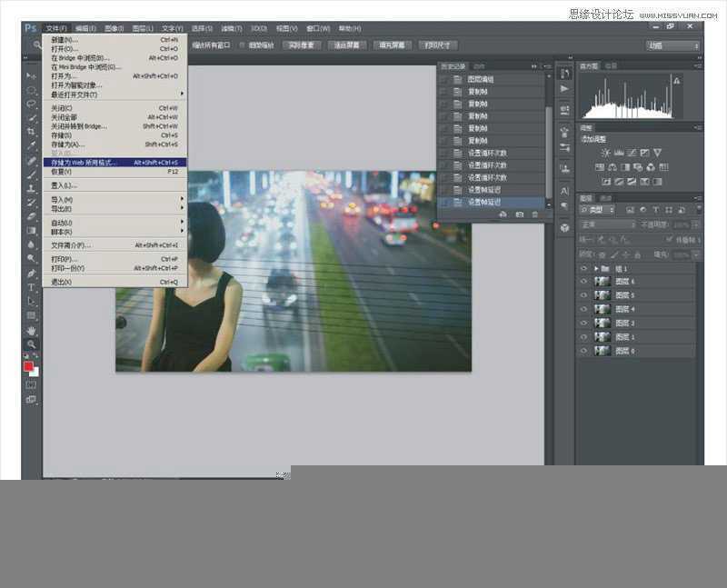
Task: Click the red foreground color swatch
Action: (x=28, y=367)
